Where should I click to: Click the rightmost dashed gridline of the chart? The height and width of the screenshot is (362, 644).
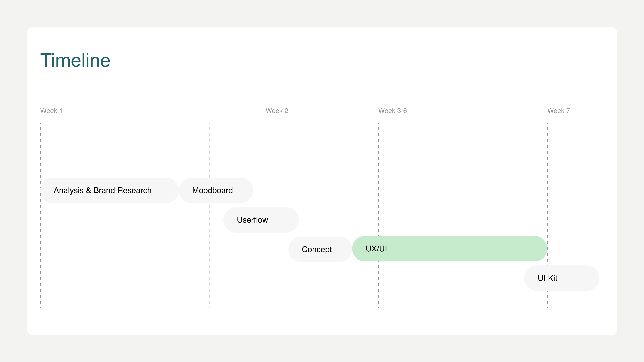point(604,150)
